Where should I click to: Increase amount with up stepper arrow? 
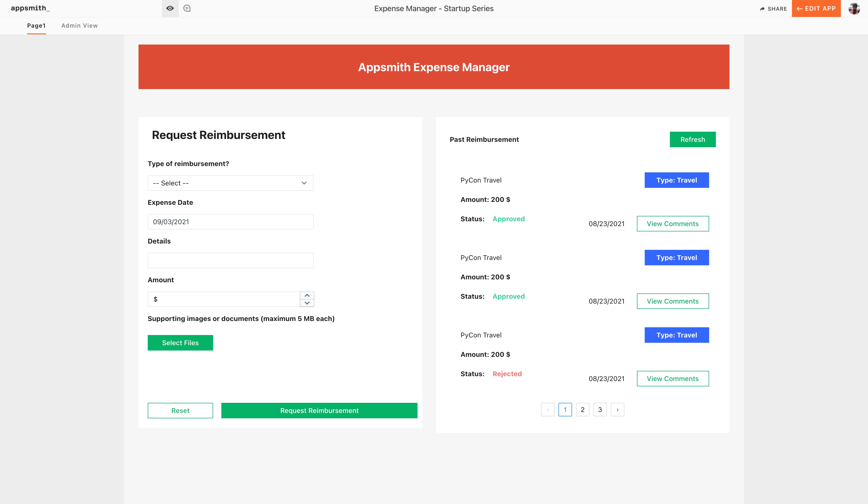[307, 295]
